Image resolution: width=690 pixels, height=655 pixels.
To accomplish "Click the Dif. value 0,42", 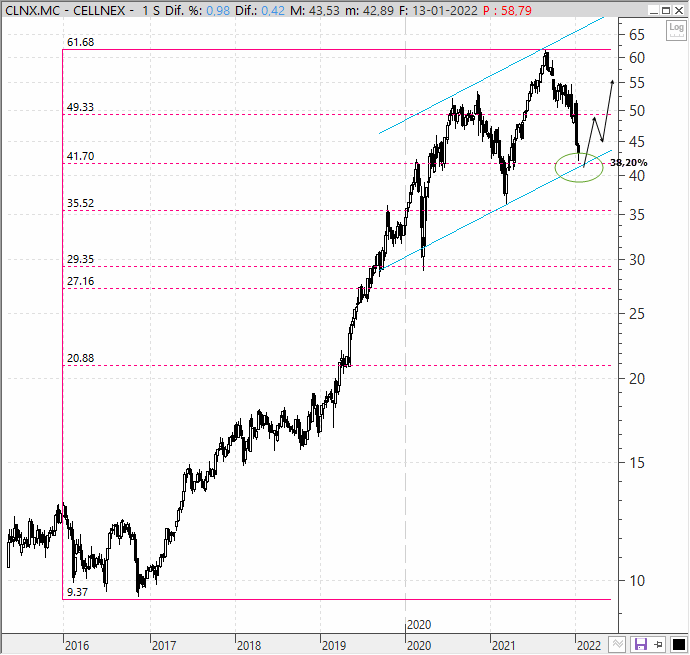I will pos(273,11).
